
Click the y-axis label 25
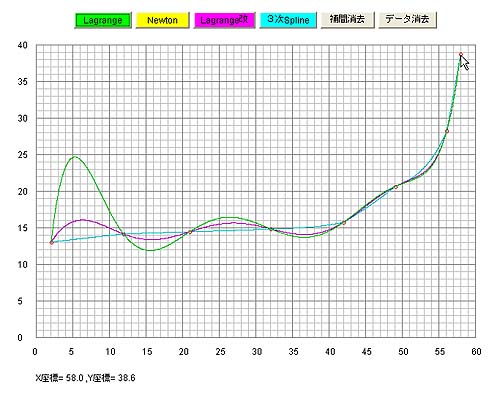click(23, 155)
